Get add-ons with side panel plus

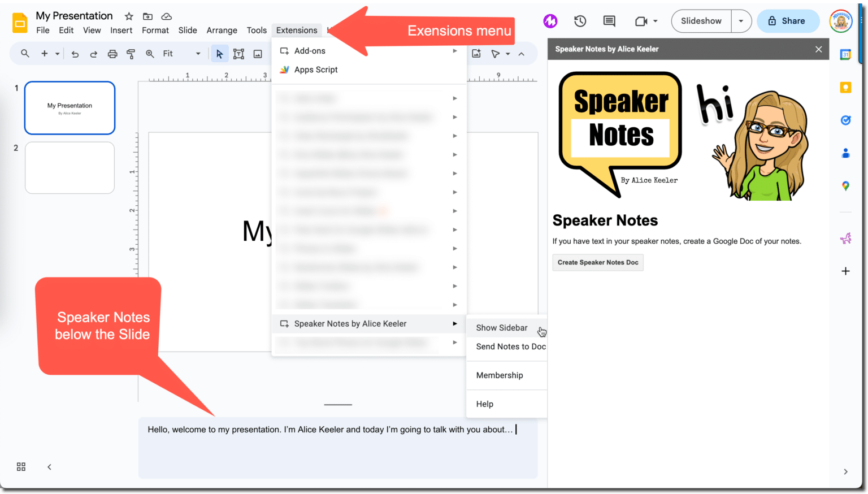pos(845,271)
